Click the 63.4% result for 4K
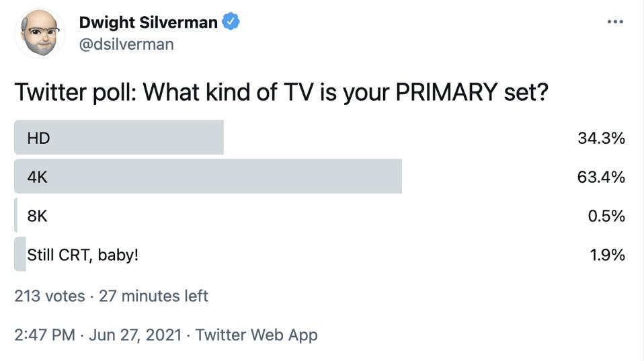The height and width of the screenshot is (361, 644). 601,177
